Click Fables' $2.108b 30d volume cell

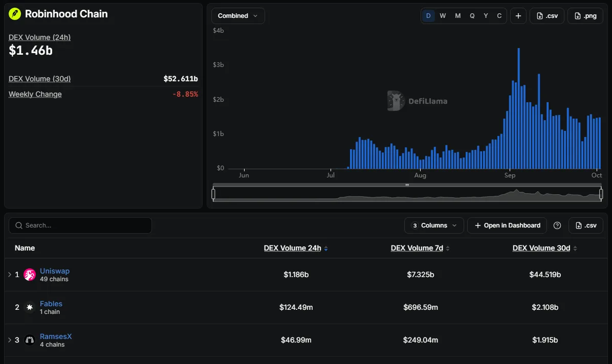pos(545,307)
